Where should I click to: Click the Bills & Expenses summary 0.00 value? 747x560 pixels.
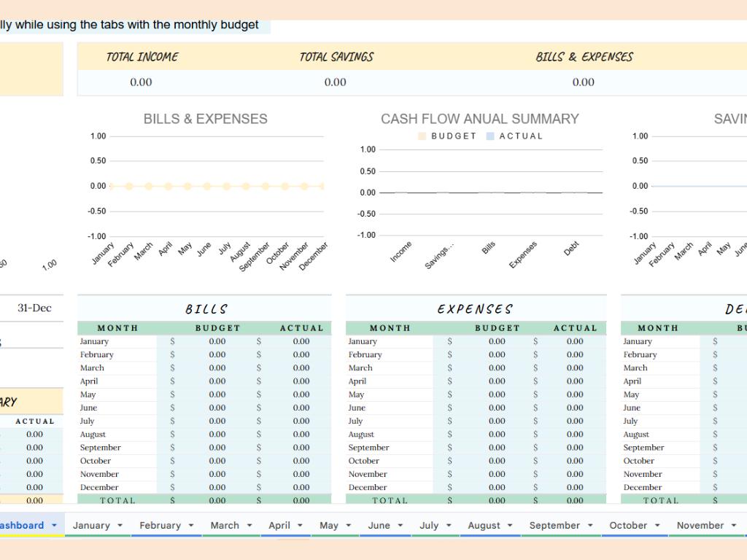(583, 82)
